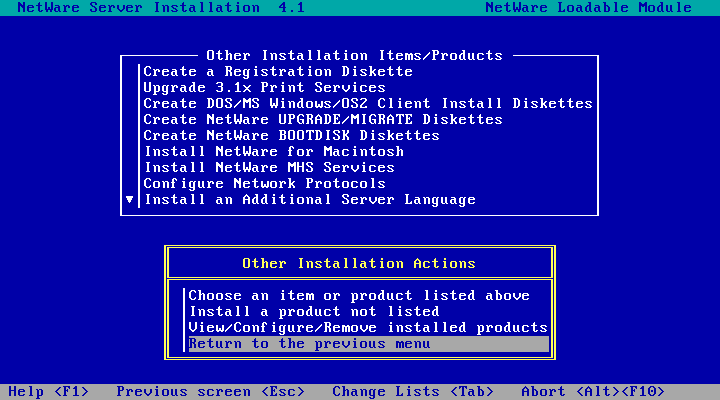Select Install an Additional Server Language

309,200
